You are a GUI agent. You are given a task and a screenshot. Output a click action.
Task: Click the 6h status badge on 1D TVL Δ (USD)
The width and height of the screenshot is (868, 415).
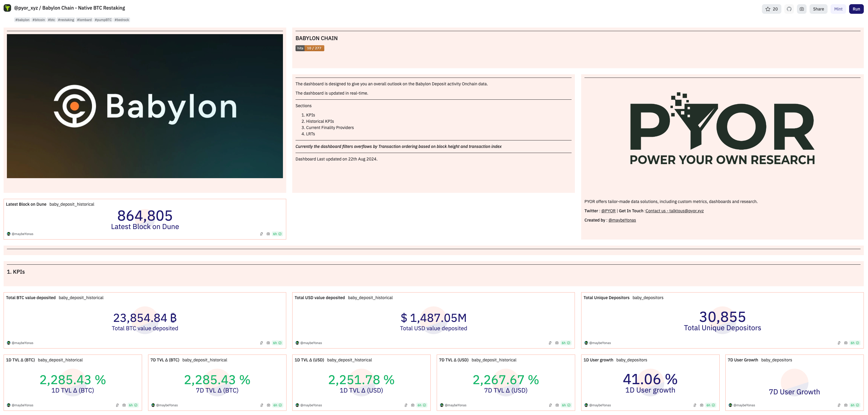point(421,405)
